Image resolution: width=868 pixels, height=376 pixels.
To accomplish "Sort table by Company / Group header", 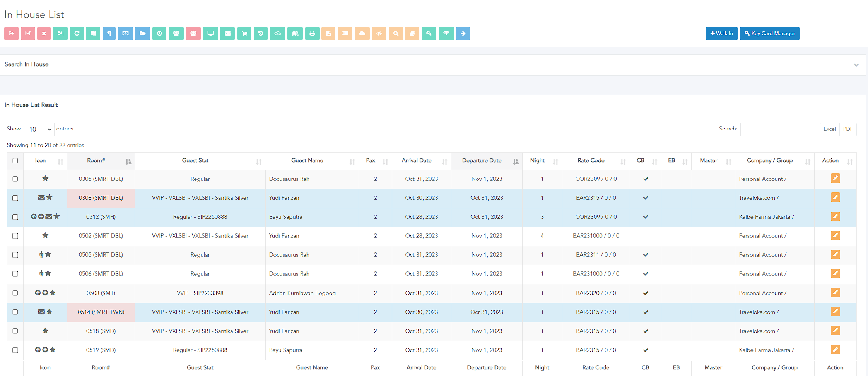I will [774, 161].
